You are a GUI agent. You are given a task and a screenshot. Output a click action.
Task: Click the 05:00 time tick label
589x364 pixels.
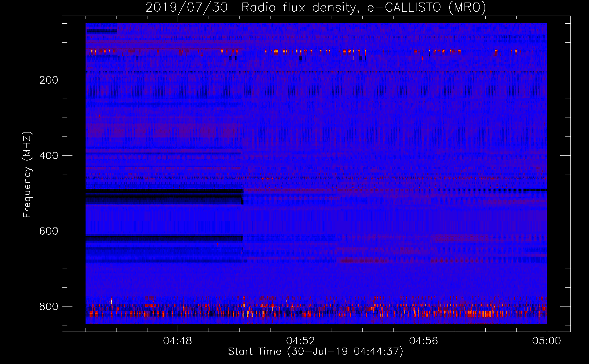point(547,341)
